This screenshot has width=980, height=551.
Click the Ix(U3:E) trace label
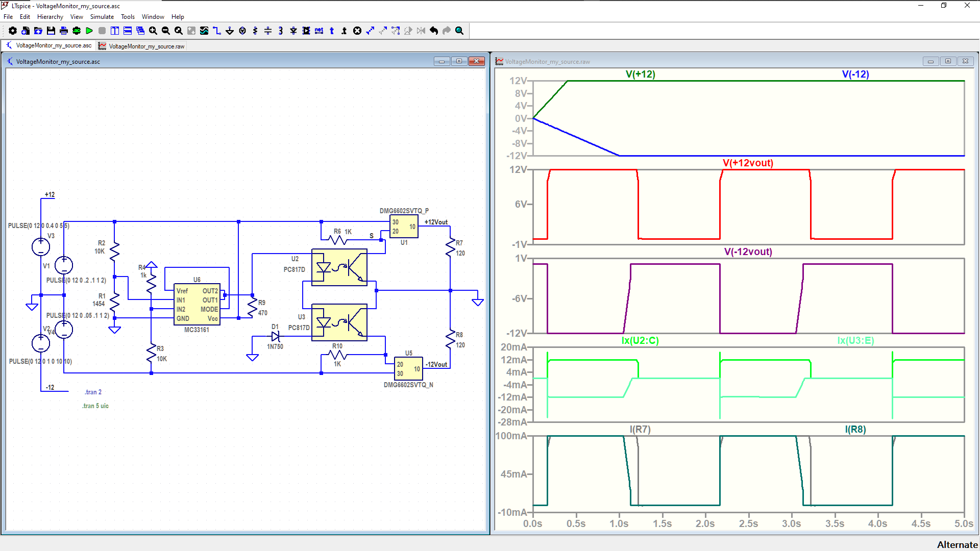pos(855,340)
